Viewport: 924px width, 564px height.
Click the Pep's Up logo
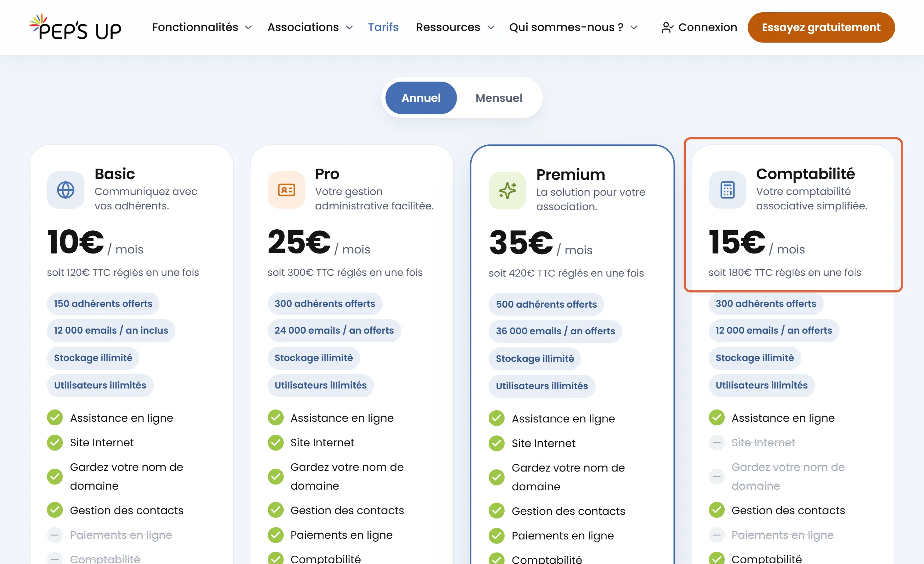(x=75, y=27)
